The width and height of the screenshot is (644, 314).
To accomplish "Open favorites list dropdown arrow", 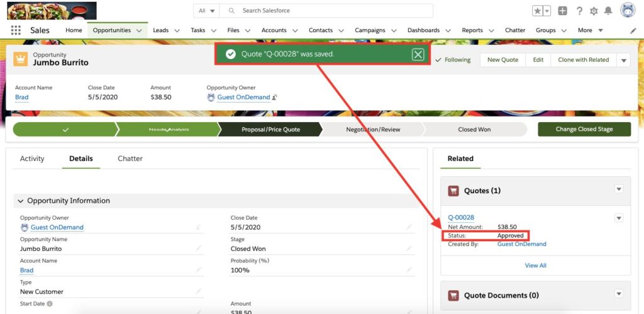I will coord(547,11).
